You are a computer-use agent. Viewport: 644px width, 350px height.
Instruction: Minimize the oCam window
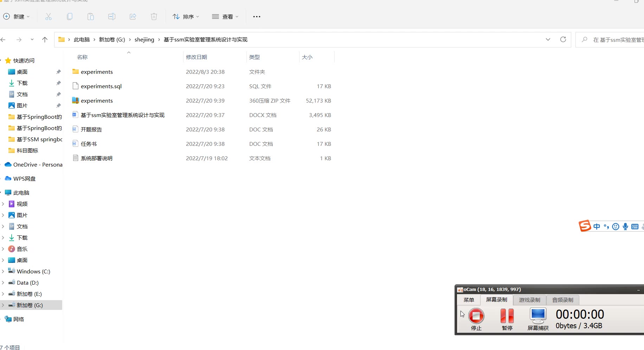[638, 290]
